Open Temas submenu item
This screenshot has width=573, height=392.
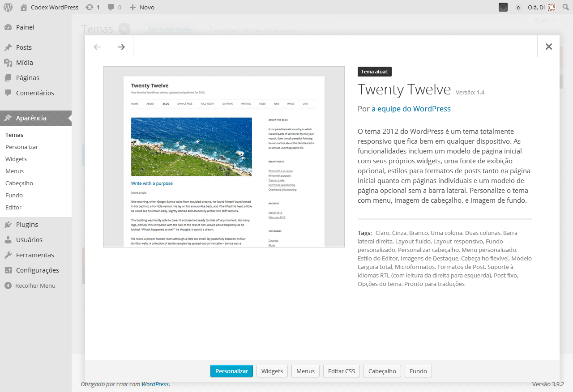(14, 135)
